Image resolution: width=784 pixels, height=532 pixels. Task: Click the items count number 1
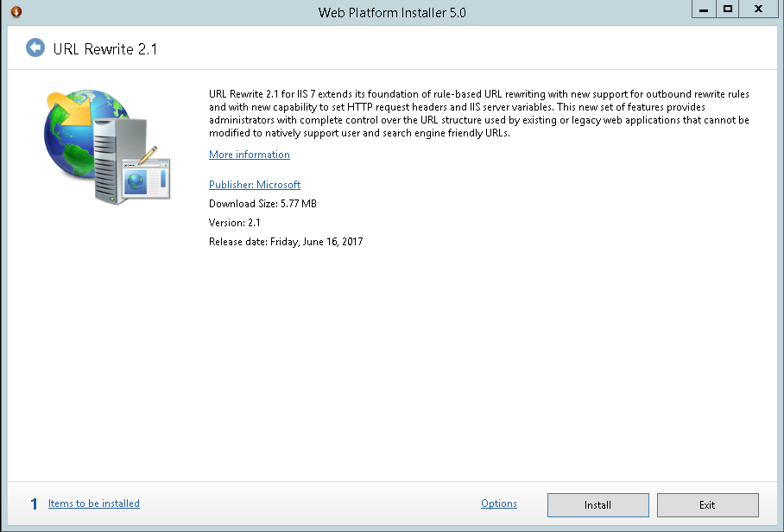(34, 504)
